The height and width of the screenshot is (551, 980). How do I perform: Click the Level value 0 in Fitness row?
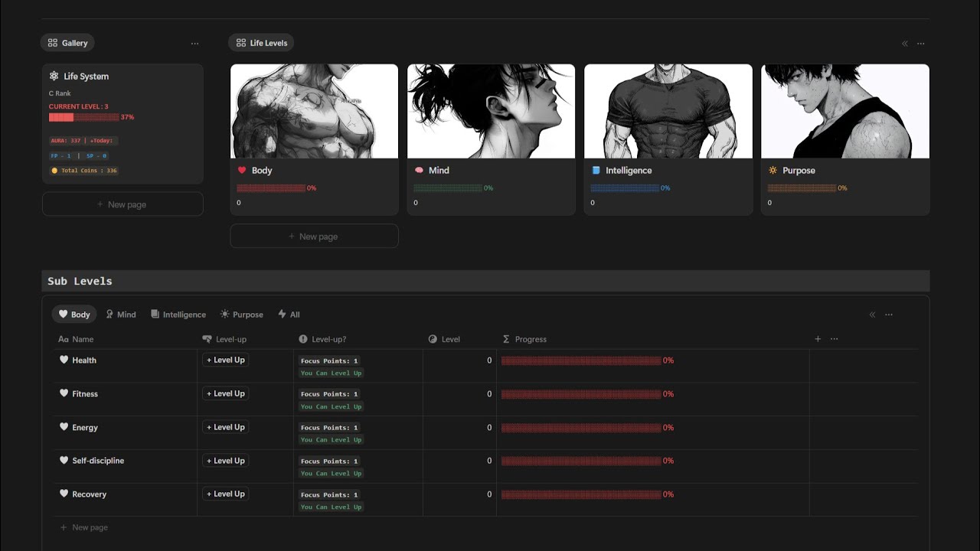[x=489, y=394]
